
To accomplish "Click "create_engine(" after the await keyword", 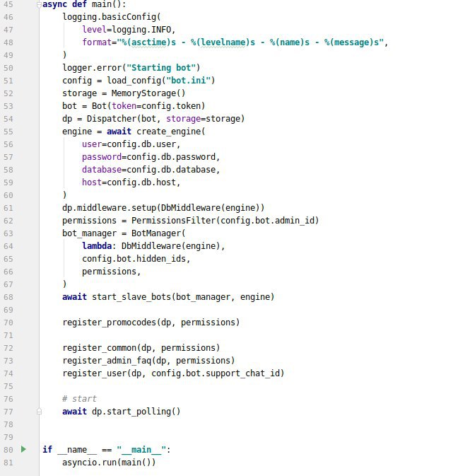I will click(x=171, y=132).
